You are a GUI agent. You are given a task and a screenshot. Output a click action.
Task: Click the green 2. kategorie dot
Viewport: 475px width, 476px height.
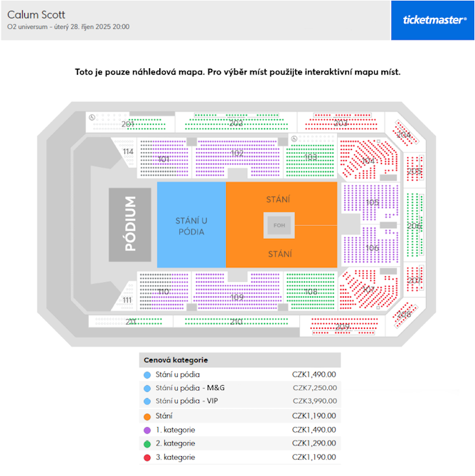(x=147, y=444)
